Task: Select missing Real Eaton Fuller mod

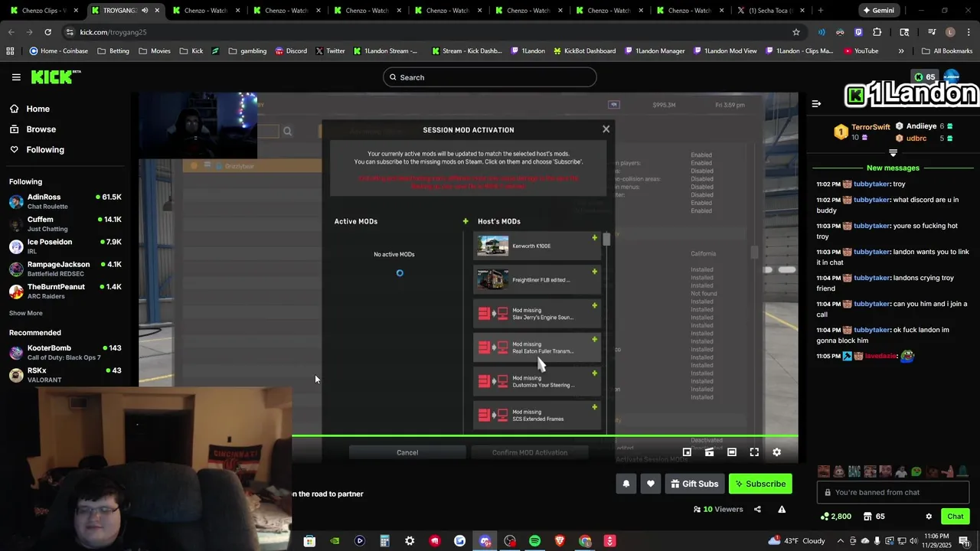Action: pos(537,347)
